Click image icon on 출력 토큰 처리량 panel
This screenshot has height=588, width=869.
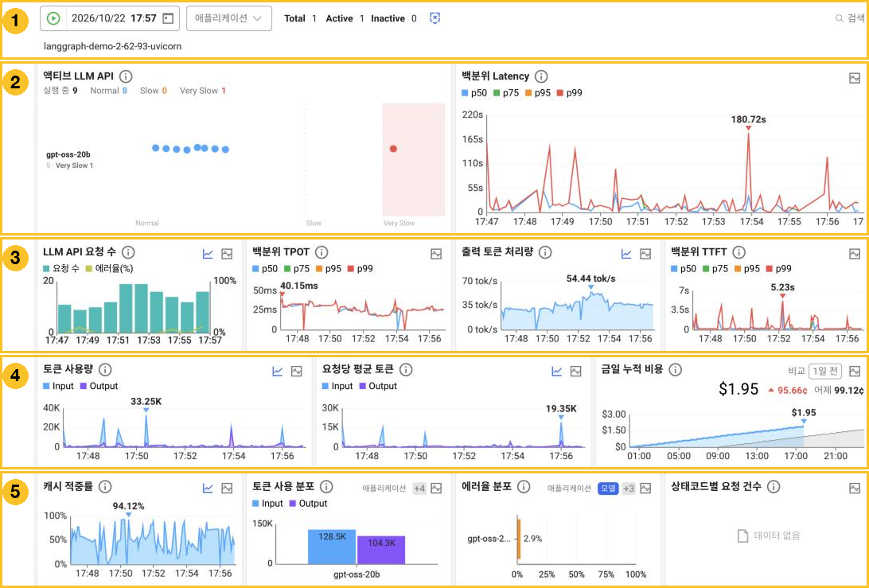pos(645,254)
